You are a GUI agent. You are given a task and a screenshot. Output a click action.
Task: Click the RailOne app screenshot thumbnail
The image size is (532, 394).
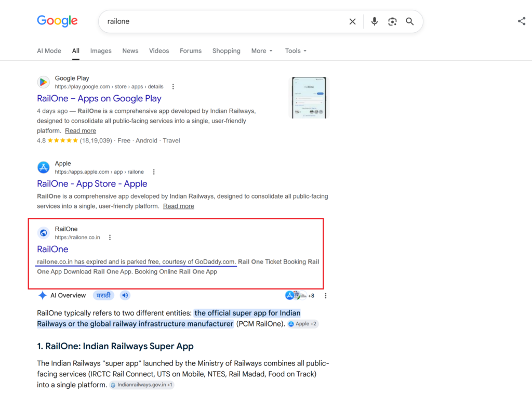tap(309, 98)
